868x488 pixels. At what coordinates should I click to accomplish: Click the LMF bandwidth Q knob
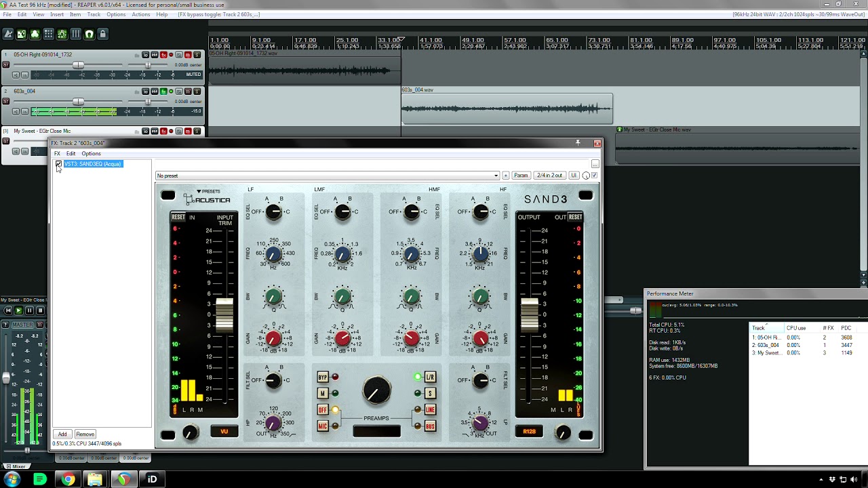[x=342, y=297]
